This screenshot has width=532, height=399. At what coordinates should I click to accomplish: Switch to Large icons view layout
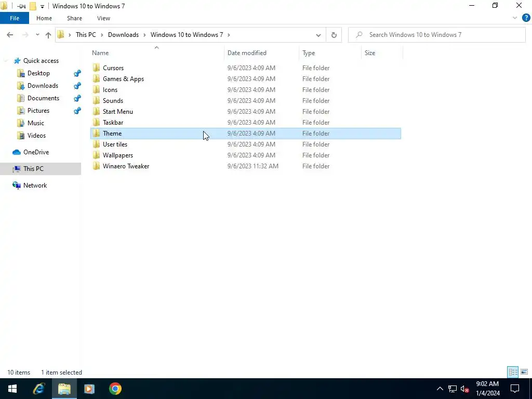[524, 372]
